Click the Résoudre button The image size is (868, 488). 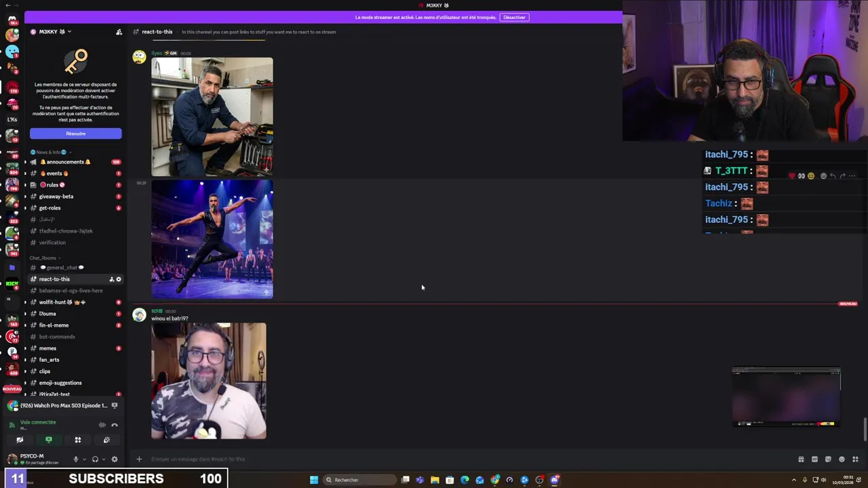76,134
